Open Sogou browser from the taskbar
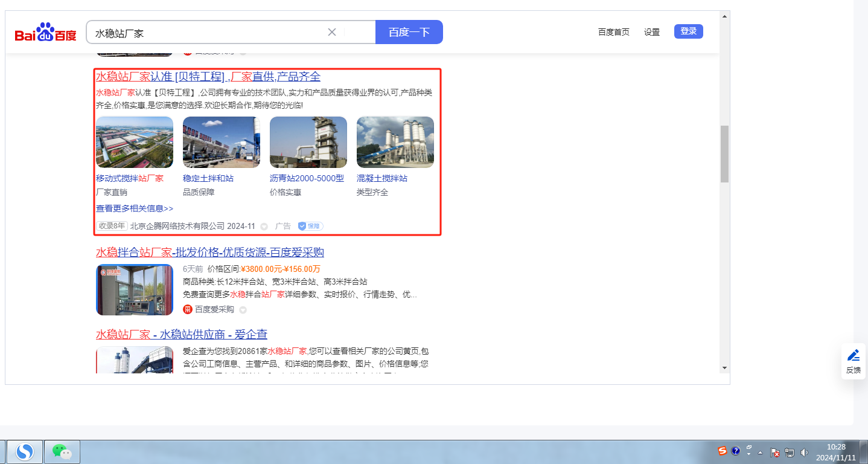The width and height of the screenshot is (868, 464). 25,451
